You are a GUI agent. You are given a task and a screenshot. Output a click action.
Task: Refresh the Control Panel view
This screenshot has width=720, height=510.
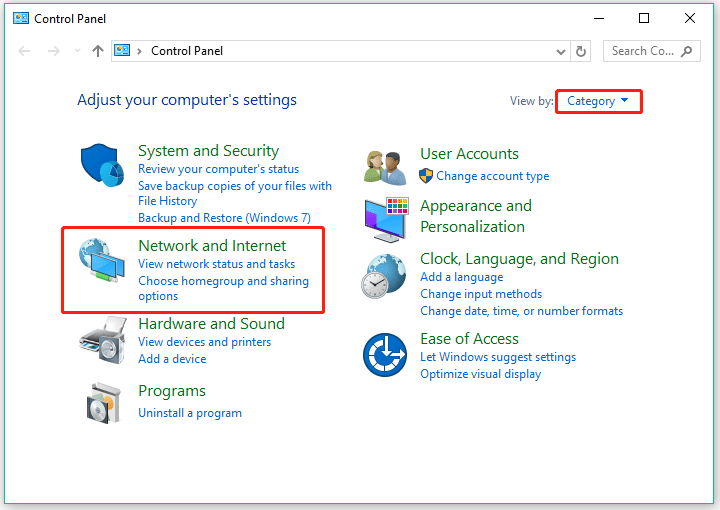[581, 51]
